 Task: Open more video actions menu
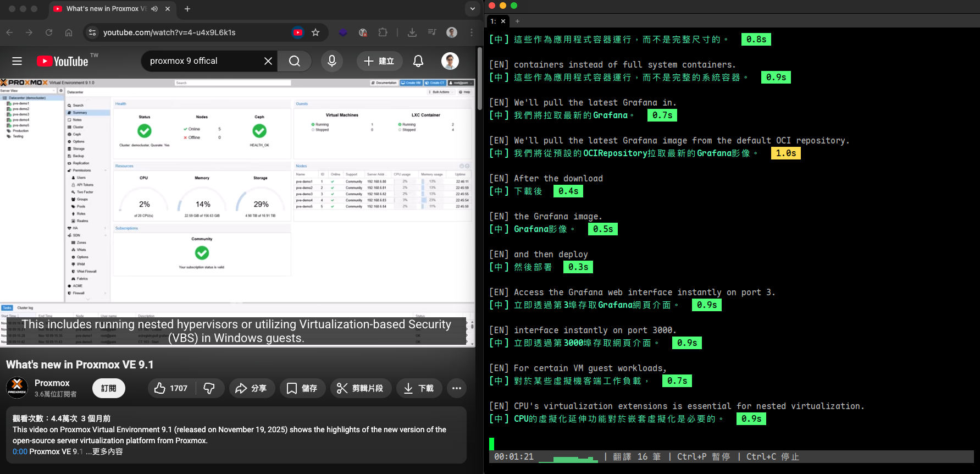[x=457, y=388]
